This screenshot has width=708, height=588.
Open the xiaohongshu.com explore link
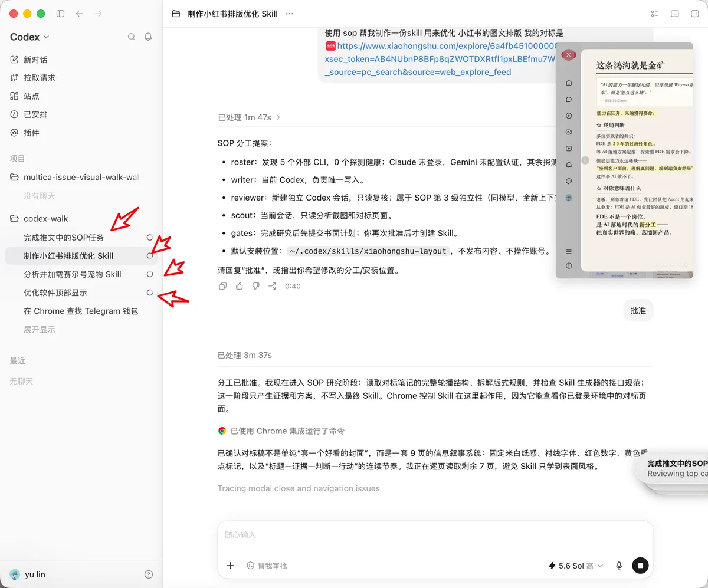440,59
